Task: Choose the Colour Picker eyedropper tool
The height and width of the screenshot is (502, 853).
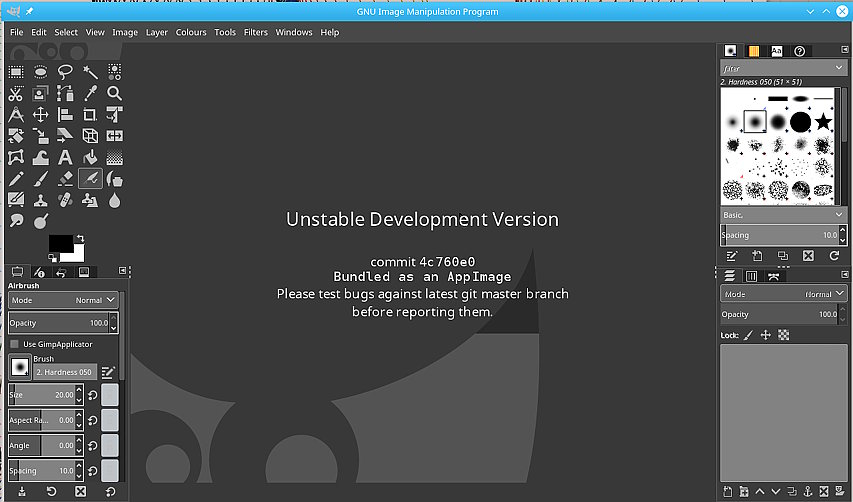Action: point(90,94)
